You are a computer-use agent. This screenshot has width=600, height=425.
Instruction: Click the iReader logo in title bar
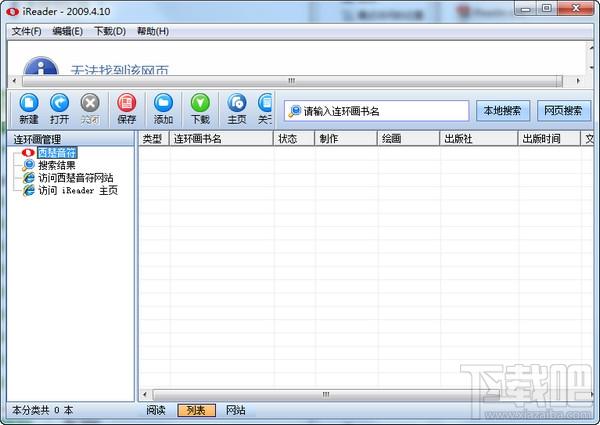pyautogui.click(x=12, y=11)
